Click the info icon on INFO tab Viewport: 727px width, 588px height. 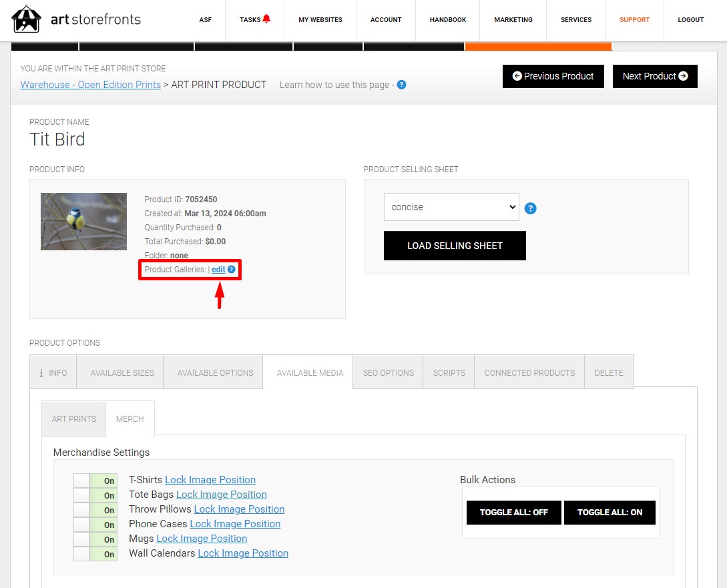[41, 373]
